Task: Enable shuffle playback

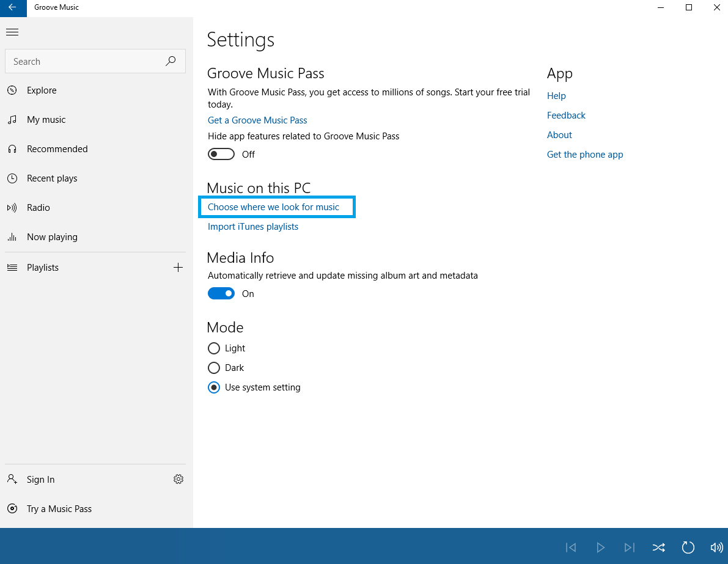Action: click(659, 548)
